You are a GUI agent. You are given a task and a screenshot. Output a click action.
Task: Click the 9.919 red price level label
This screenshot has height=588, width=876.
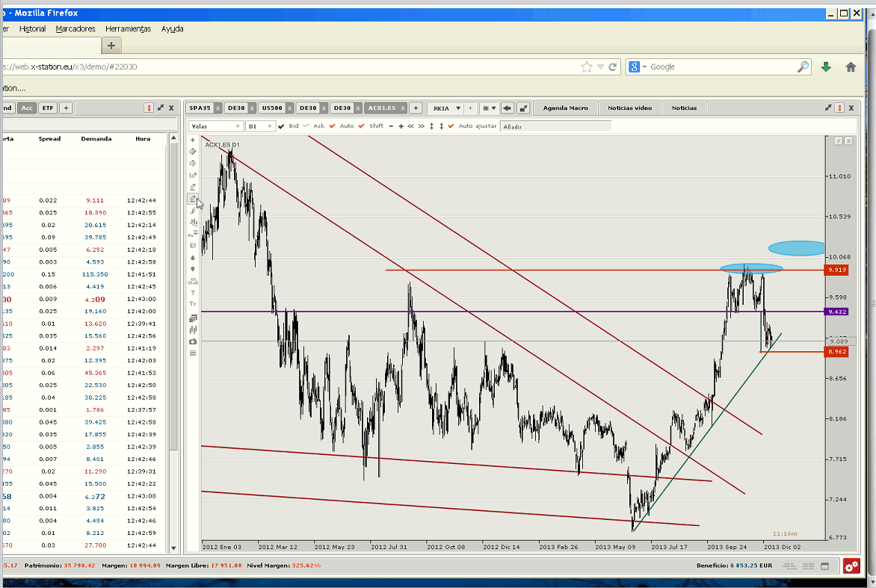(x=836, y=270)
